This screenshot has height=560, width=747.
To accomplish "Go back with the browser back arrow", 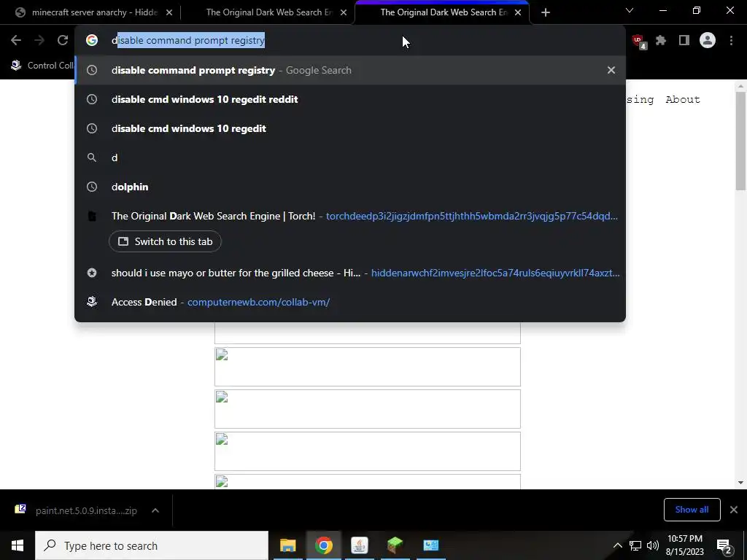I will click(16, 41).
